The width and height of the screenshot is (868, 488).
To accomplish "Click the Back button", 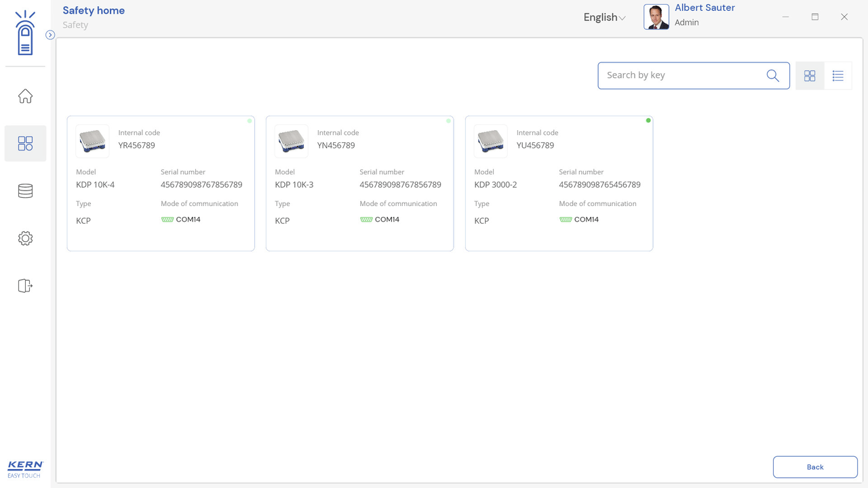I will pyautogui.click(x=815, y=467).
